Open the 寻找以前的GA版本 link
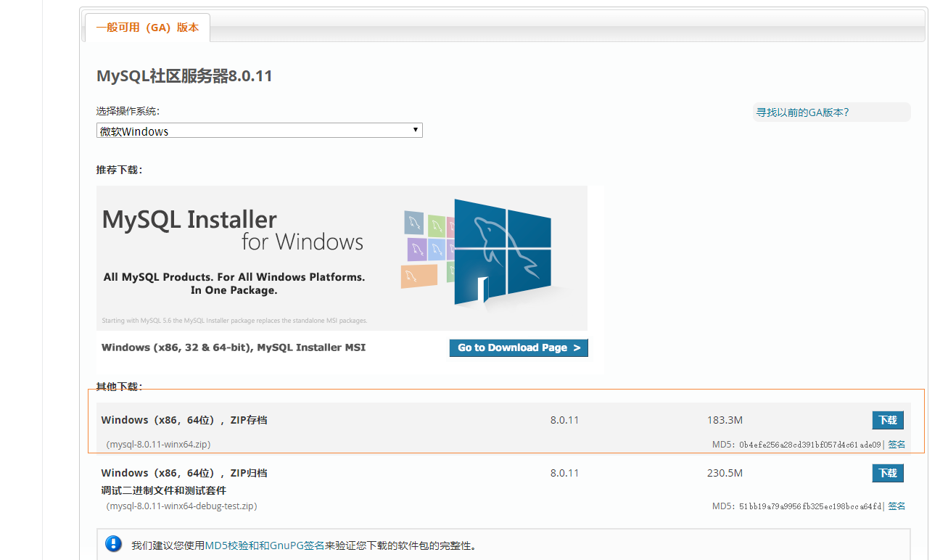 click(801, 112)
